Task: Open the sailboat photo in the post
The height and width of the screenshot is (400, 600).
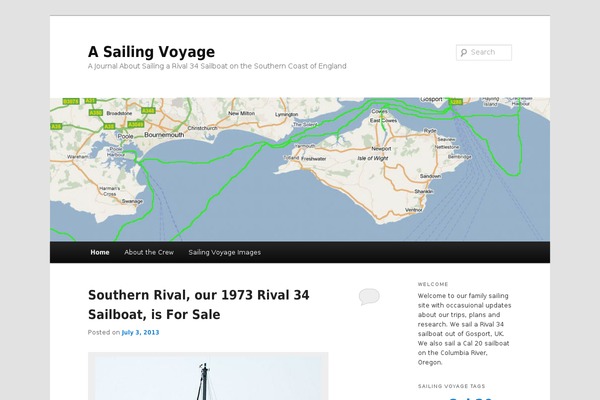Action: (208, 376)
